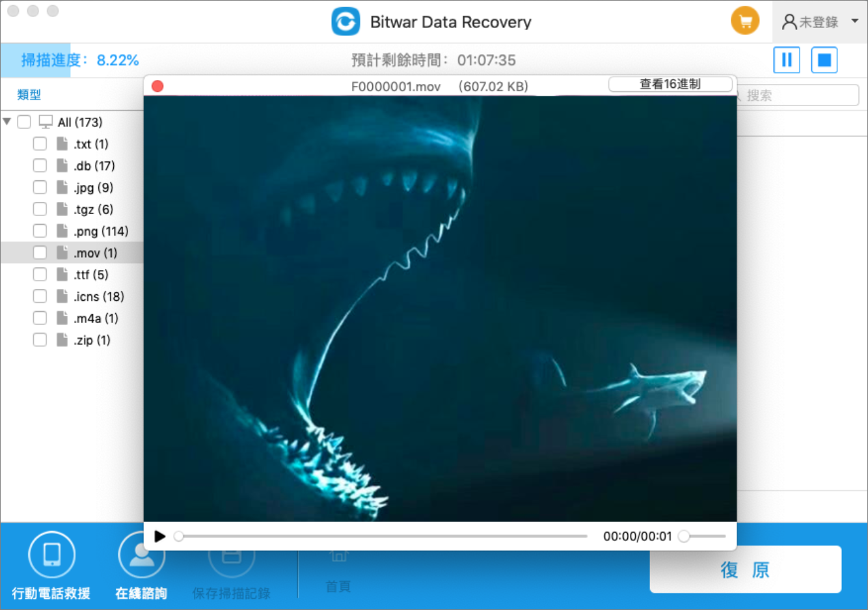The width and height of the screenshot is (868, 610).
Task: Click the All (173) label
Action: tap(80, 122)
